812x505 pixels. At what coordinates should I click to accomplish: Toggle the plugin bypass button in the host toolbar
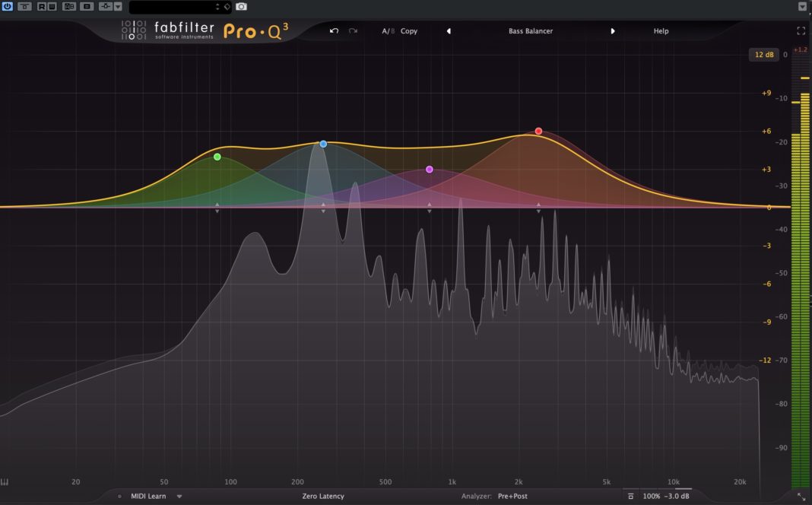coord(24,6)
